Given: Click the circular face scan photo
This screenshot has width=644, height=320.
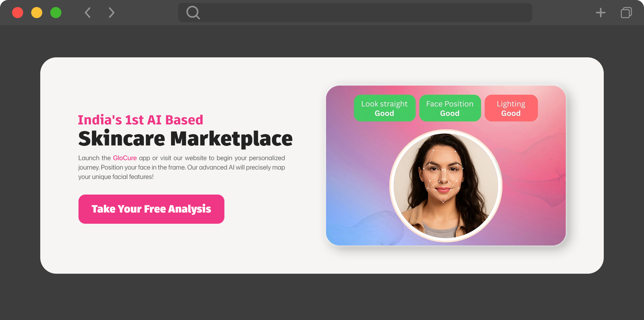Looking at the screenshot, I should pyautogui.click(x=446, y=186).
